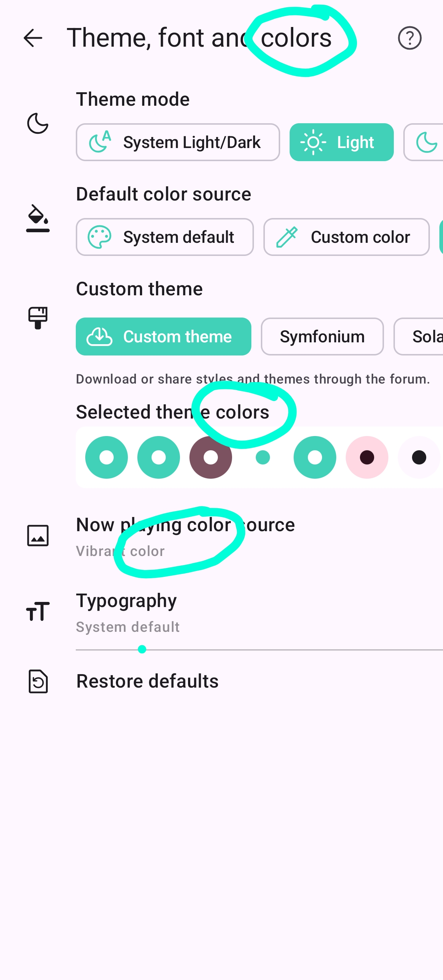Viewport: 443px width, 980px height.
Task: Click the moon icon beside Theme mode
Action: (38, 123)
